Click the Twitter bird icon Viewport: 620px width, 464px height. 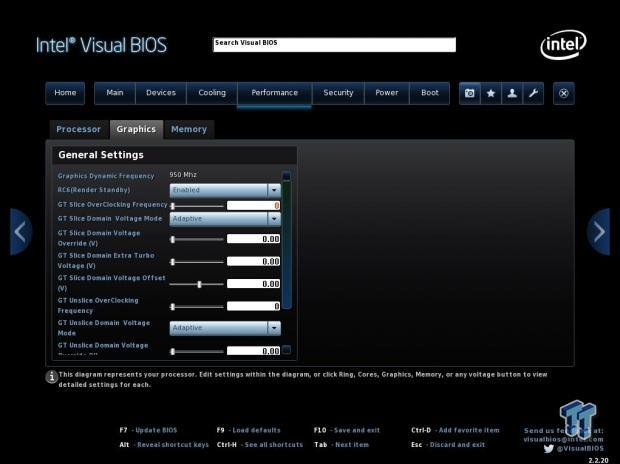click(548, 449)
